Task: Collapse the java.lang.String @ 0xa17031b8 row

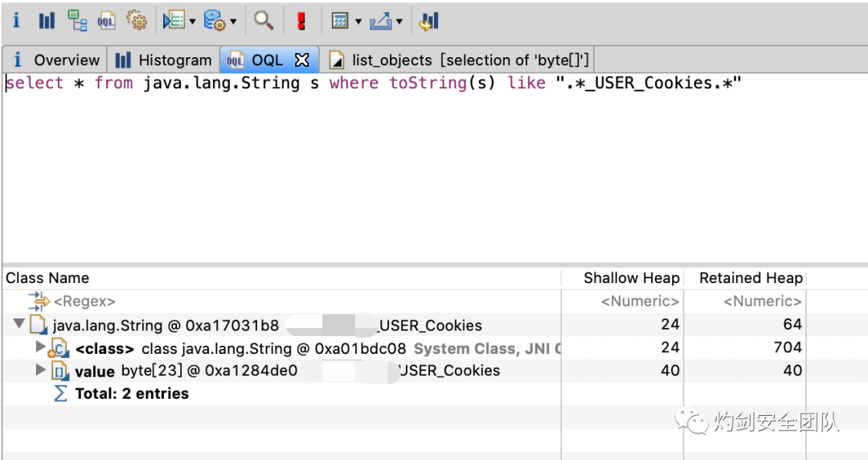Action: (x=18, y=323)
